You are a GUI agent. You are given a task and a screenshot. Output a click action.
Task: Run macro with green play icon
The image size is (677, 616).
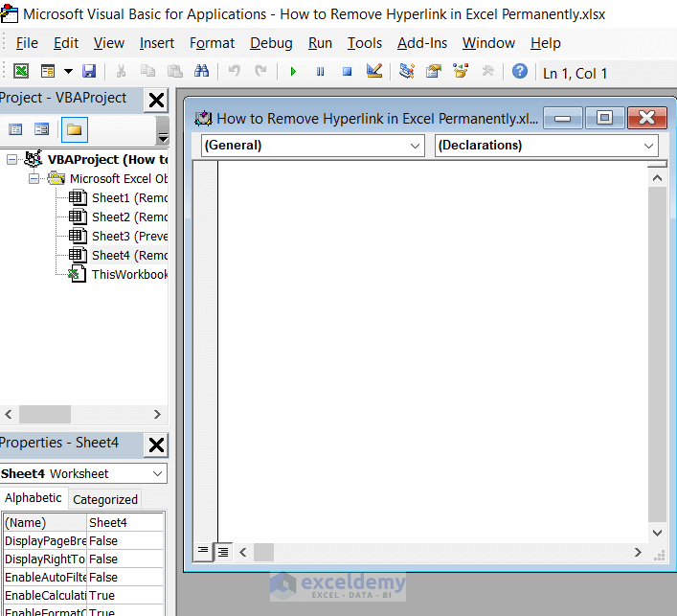[x=293, y=71]
